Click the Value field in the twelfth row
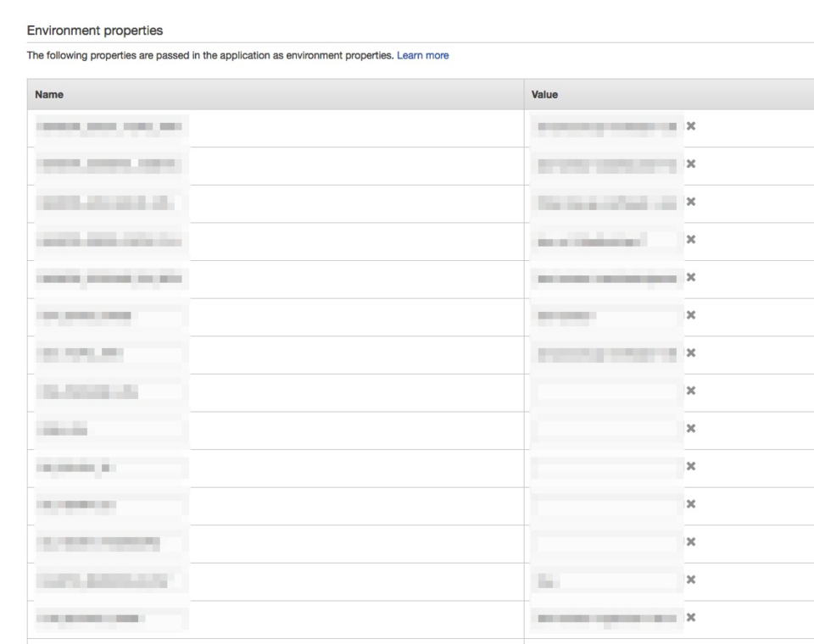Screen dimensions: 814x644 [x=607, y=541]
